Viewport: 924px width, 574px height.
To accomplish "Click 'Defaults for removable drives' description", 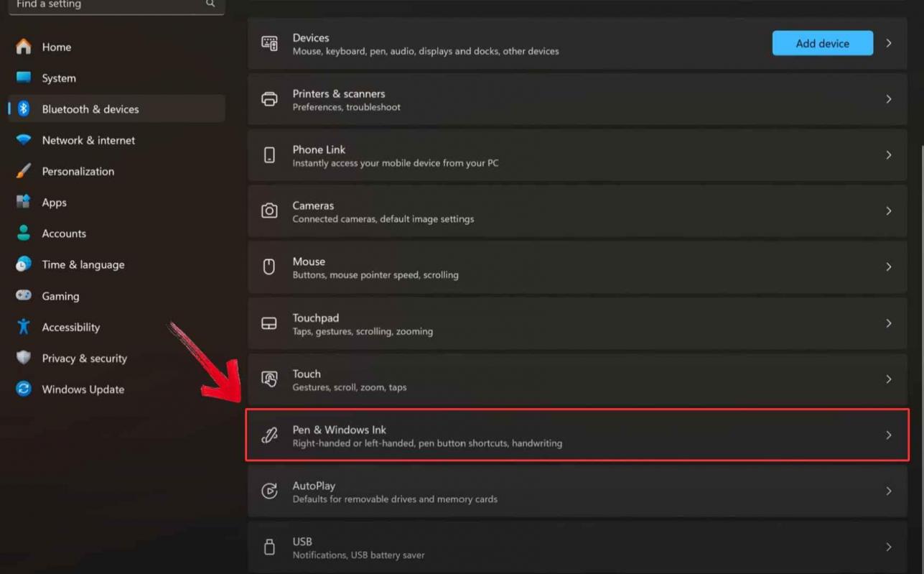I will [395, 499].
